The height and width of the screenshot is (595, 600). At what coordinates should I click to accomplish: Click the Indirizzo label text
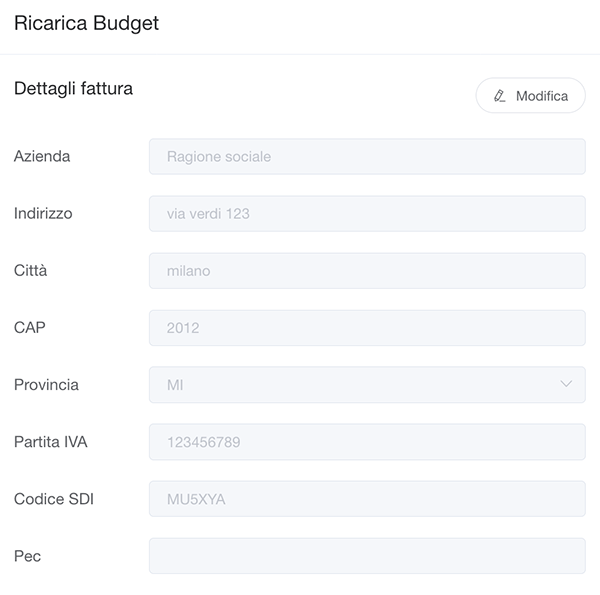pos(43,213)
